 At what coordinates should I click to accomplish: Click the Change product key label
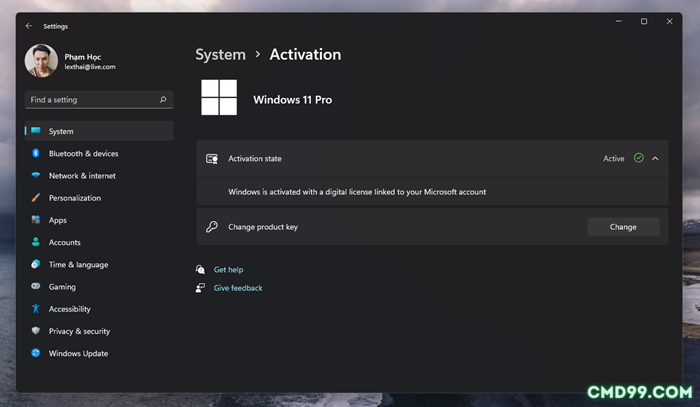tap(263, 227)
